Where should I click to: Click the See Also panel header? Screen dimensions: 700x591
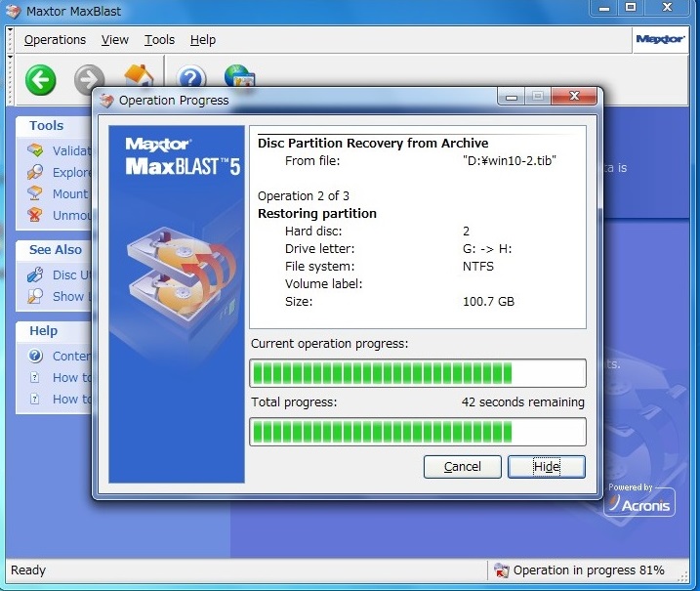[x=56, y=249]
